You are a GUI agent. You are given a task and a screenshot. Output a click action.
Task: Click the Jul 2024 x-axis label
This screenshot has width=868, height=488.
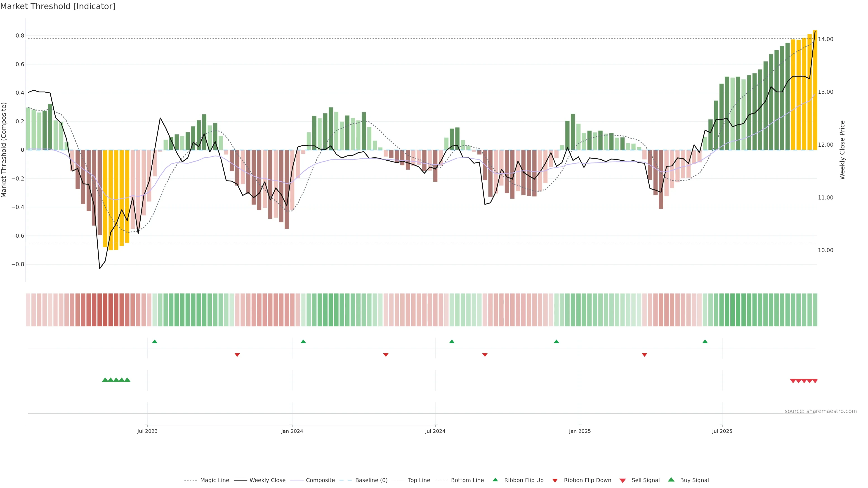click(x=435, y=431)
